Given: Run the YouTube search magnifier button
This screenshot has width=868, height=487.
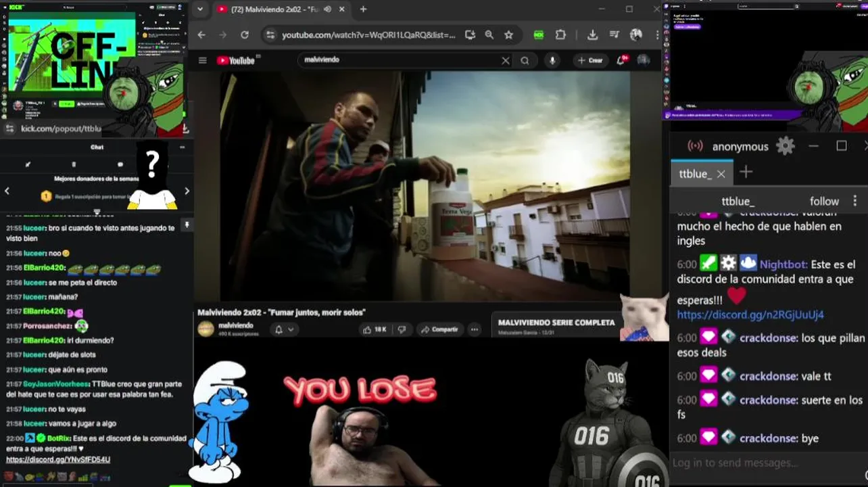Looking at the screenshot, I should [525, 61].
